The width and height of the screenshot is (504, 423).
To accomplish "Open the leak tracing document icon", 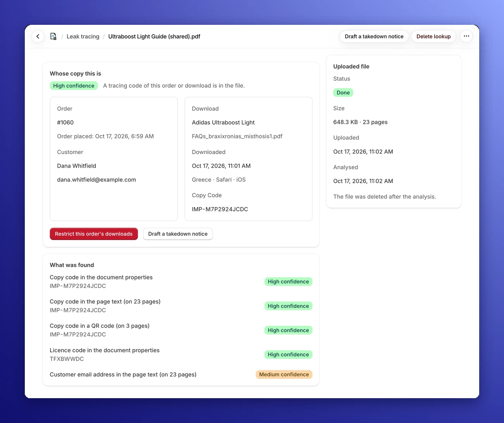I will coord(54,36).
